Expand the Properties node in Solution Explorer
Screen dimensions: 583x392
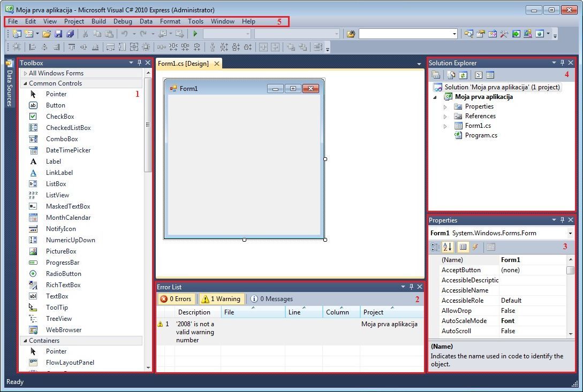pos(445,106)
